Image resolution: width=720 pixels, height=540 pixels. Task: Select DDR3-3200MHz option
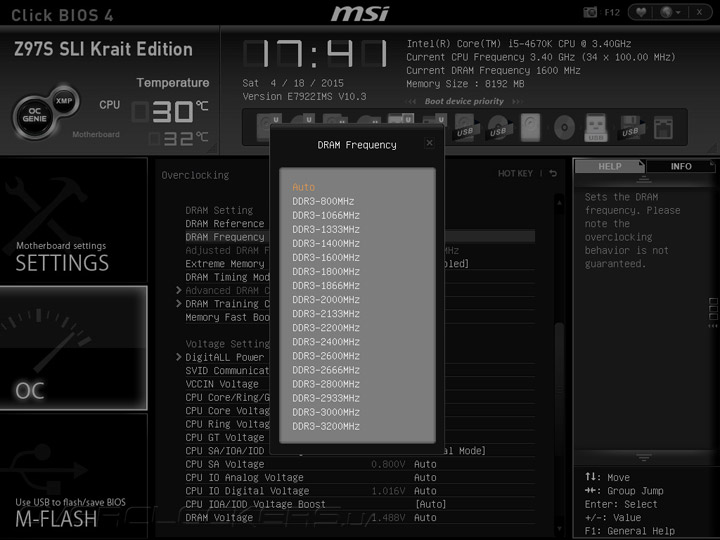pyautogui.click(x=326, y=426)
